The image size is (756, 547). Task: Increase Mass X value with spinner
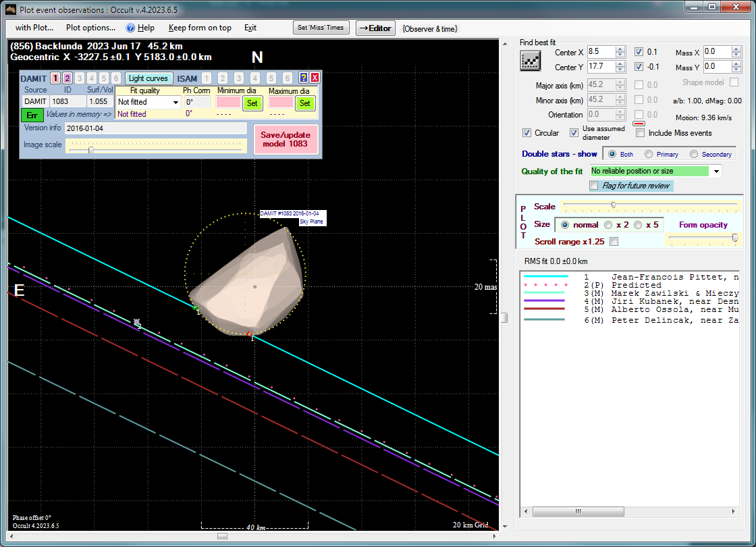(736, 49)
